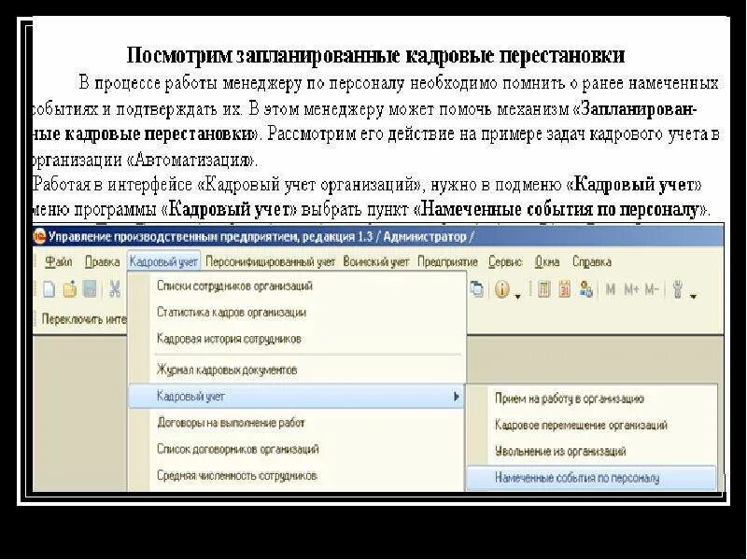Click the windows list icon beside menu

[x=477, y=289]
